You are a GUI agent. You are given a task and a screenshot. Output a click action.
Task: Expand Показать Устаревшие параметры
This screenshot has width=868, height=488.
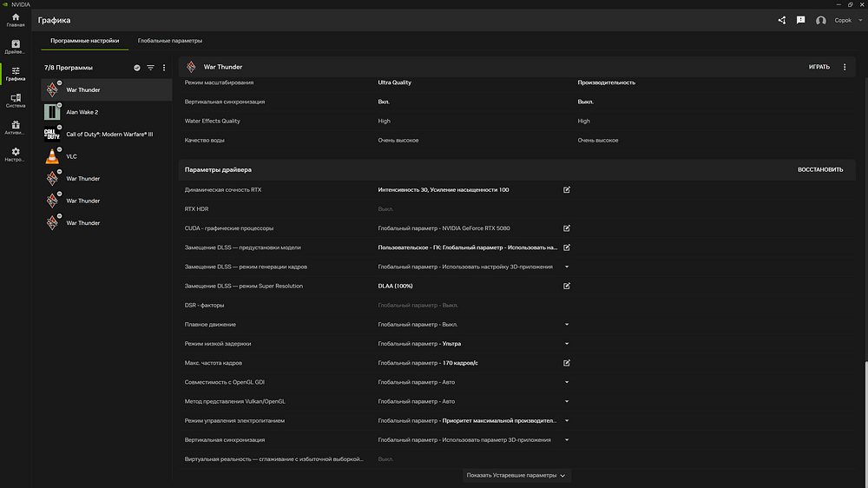pos(516,475)
